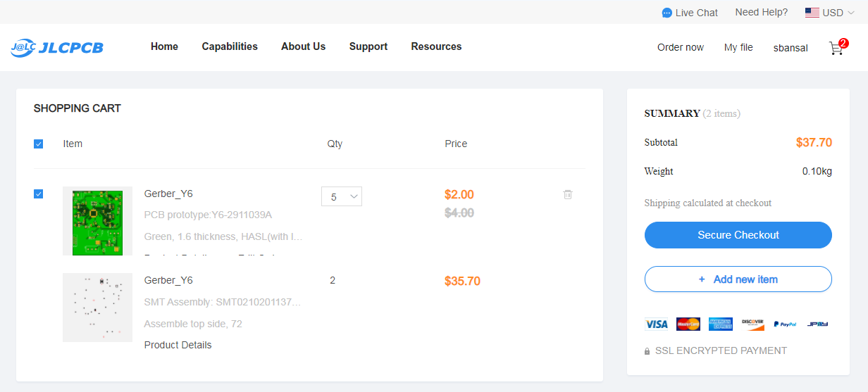Viewport: 868px width, 392px height.
Task: Click the SMT assembly placement thumbnail
Action: tap(97, 308)
